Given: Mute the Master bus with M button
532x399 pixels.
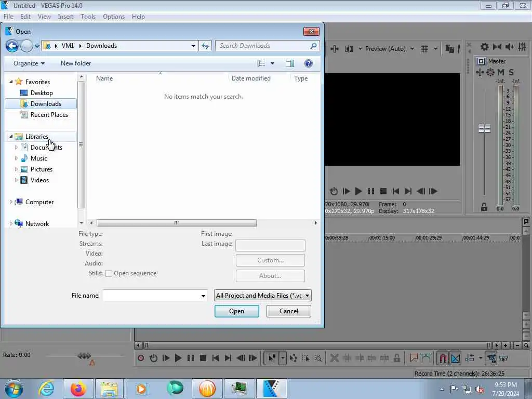Looking at the screenshot, I should tap(501, 72).
